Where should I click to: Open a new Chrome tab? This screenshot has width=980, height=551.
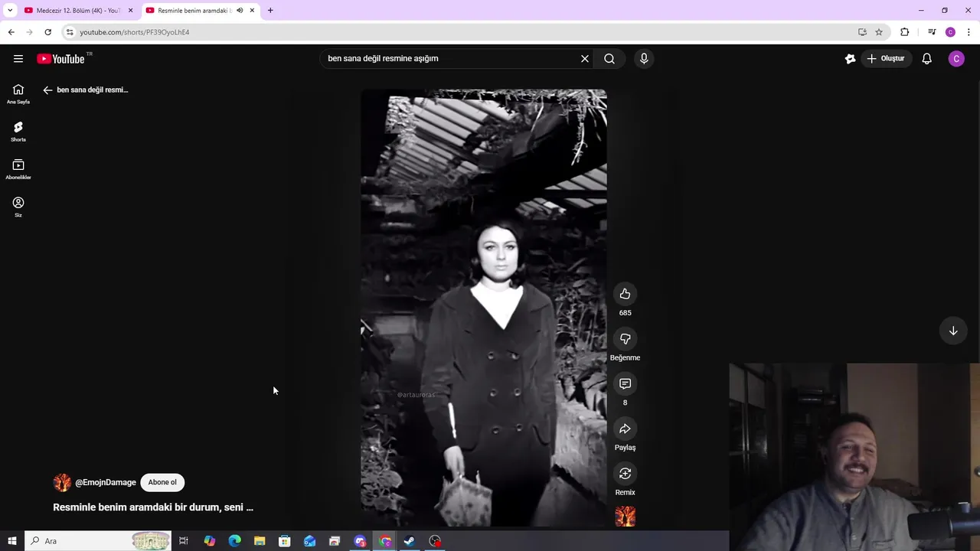pos(270,11)
